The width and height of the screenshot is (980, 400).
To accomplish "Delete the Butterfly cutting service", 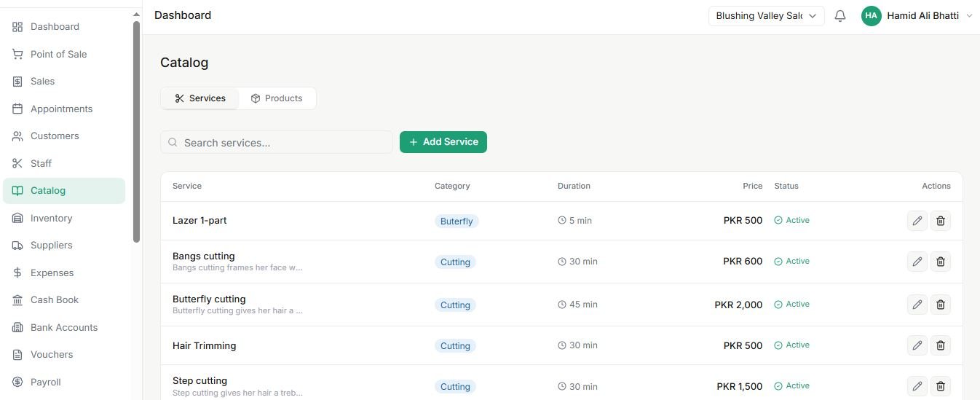I will coord(941,305).
